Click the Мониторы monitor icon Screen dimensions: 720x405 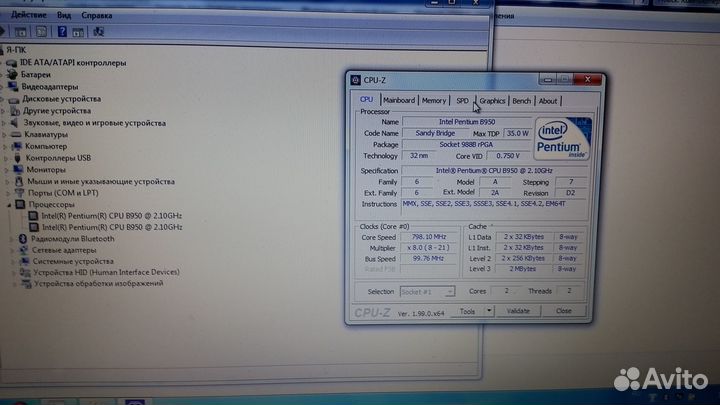click(x=18, y=169)
